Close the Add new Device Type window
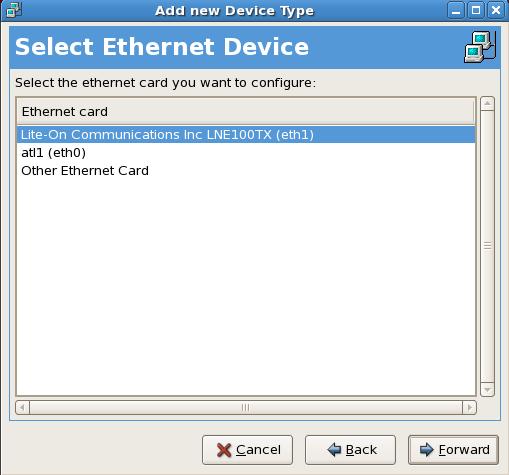The height and width of the screenshot is (475, 509). [x=496, y=10]
